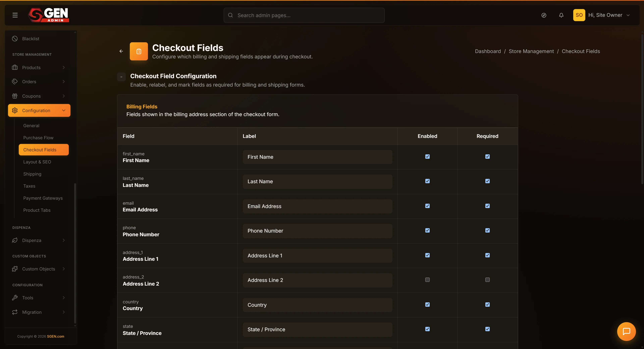Click the sidebar vertical scrollbar
644x349 pixels.
click(x=75, y=253)
